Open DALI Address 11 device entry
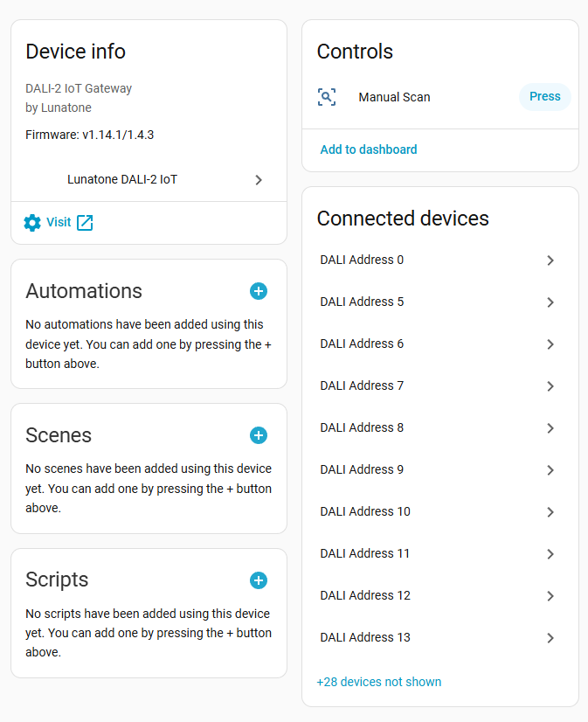The width and height of the screenshot is (588, 722). tap(364, 553)
